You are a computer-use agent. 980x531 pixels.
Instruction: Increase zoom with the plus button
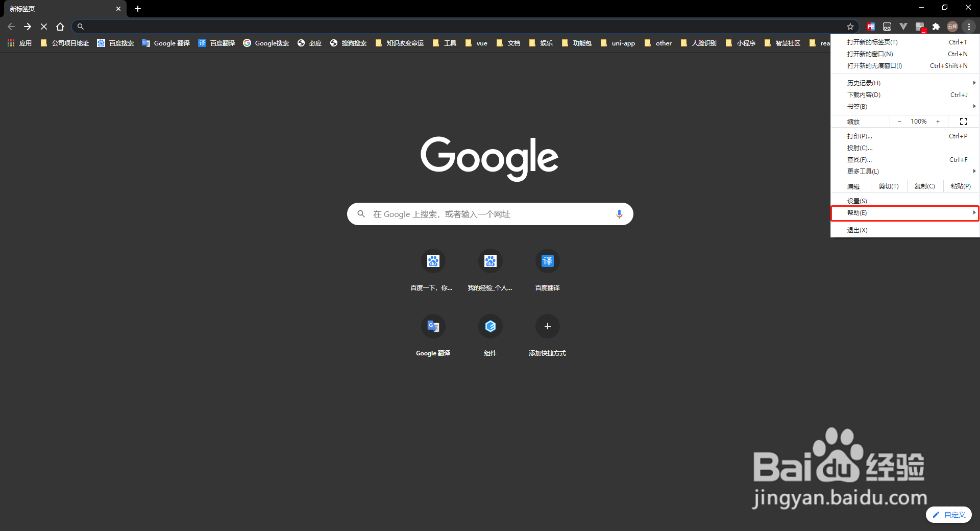[x=938, y=122]
